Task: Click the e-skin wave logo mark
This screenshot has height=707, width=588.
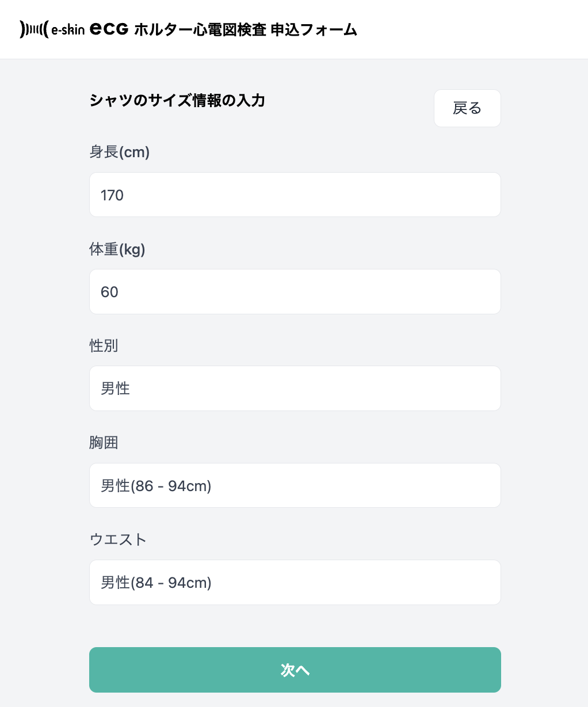Action: (x=34, y=29)
